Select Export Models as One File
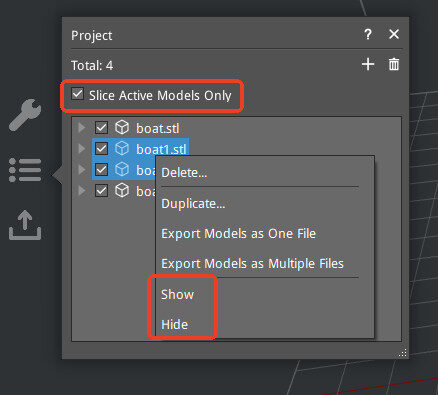438x395 pixels. point(239,234)
